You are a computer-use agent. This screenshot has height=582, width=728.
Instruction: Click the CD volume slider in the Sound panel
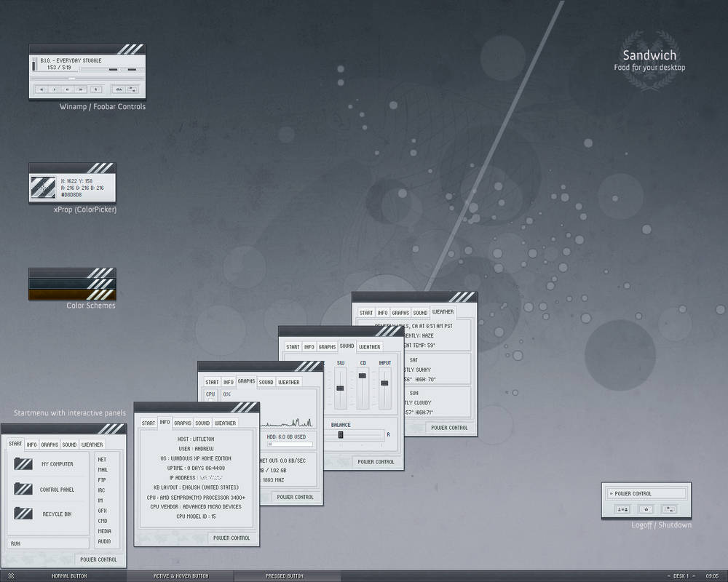click(362, 375)
